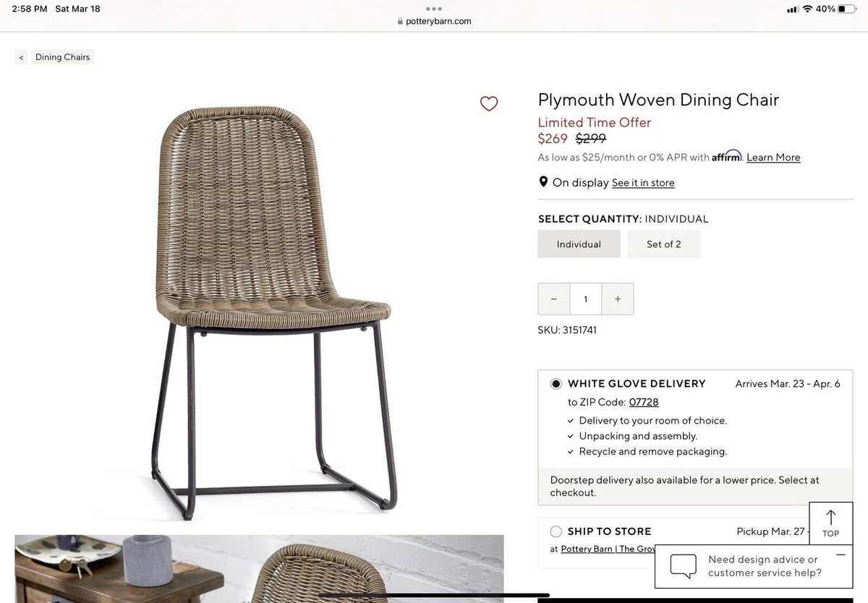
Task: Choose the Set of 2 option
Action: pos(664,244)
